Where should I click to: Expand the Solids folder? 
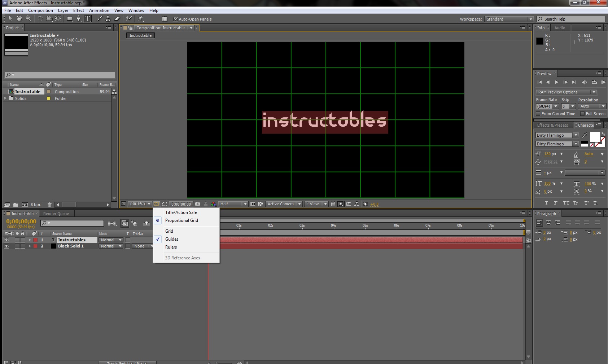coord(5,98)
